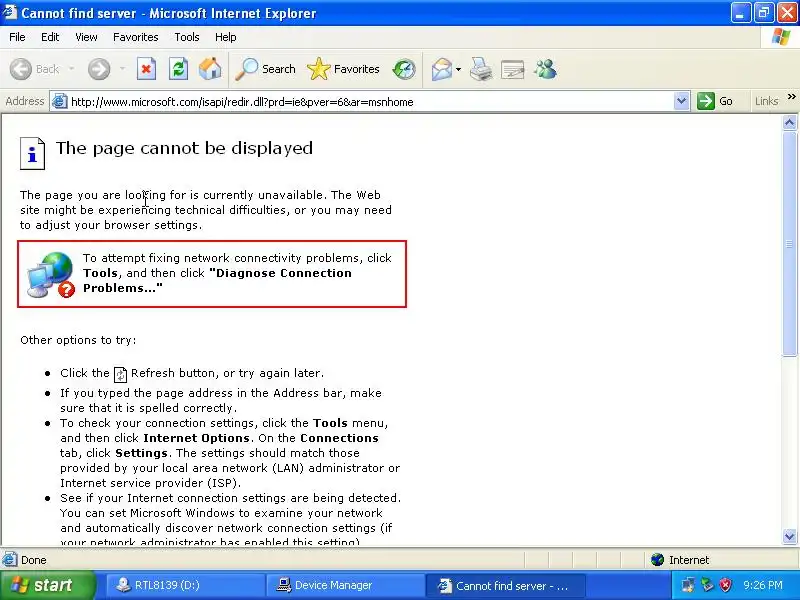Open the History toolbar icon

404,69
